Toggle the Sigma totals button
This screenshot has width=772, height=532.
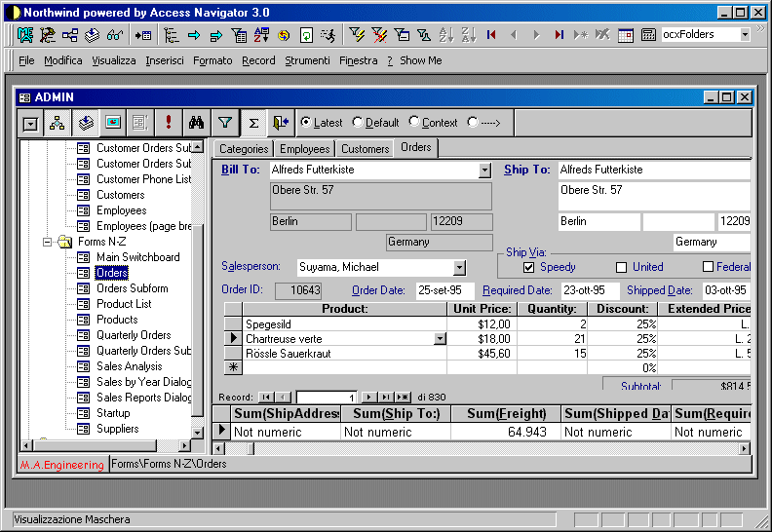[x=253, y=123]
